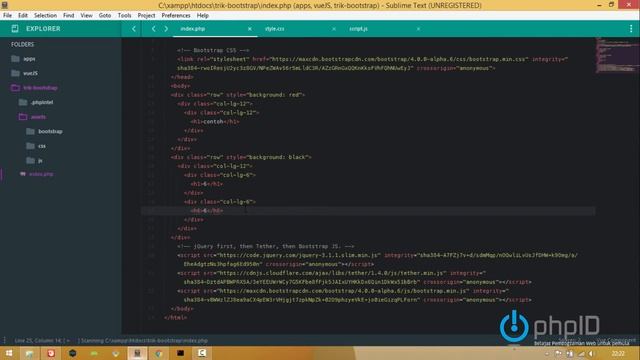Collapse the sidebar with the left chevron
This screenshot has height=360, width=640.
[x=133, y=29]
